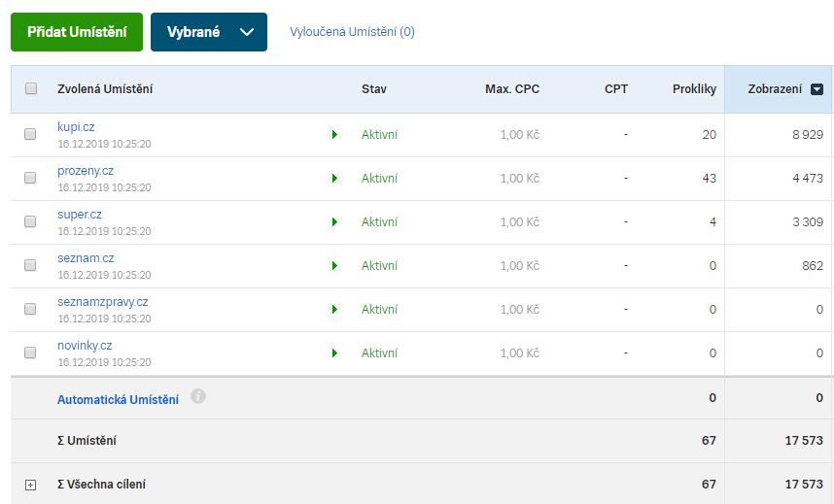Click the 3 309 impressions value for super.cz
834x504 pixels.
pyautogui.click(x=808, y=221)
